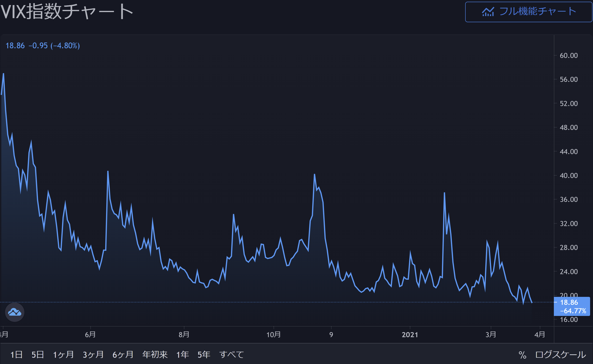Click the chart icon in フル機能チャート button
This screenshot has width=593, height=364.
point(488,12)
